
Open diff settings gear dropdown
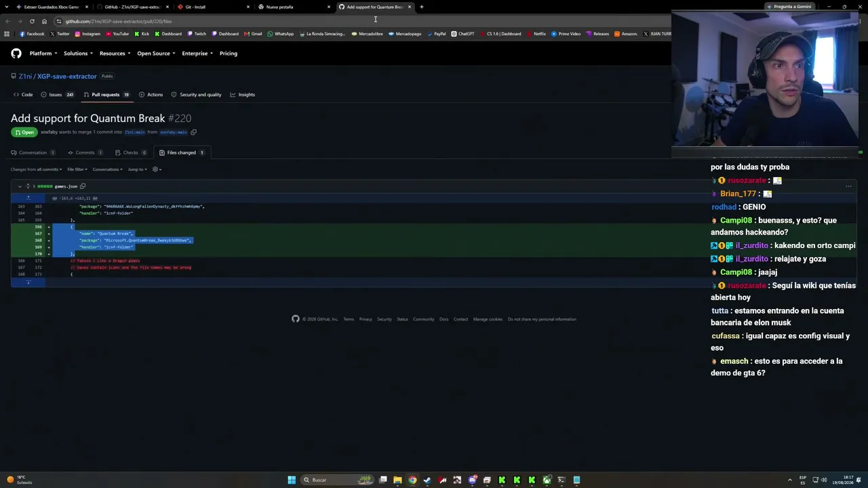[x=157, y=169]
